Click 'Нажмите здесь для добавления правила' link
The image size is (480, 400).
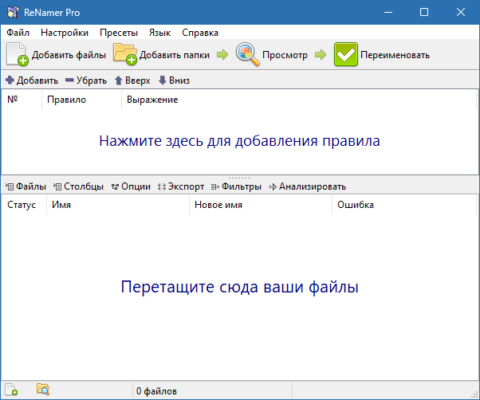(x=239, y=141)
